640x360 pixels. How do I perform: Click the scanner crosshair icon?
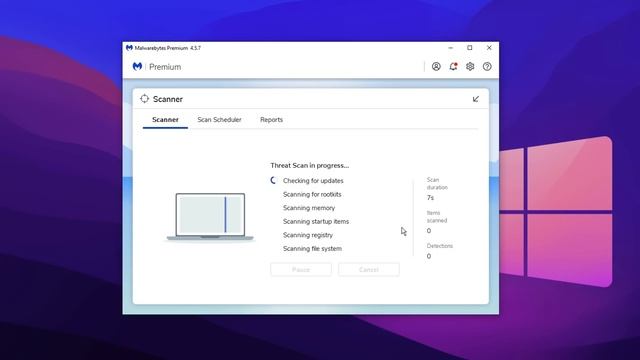tap(144, 99)
